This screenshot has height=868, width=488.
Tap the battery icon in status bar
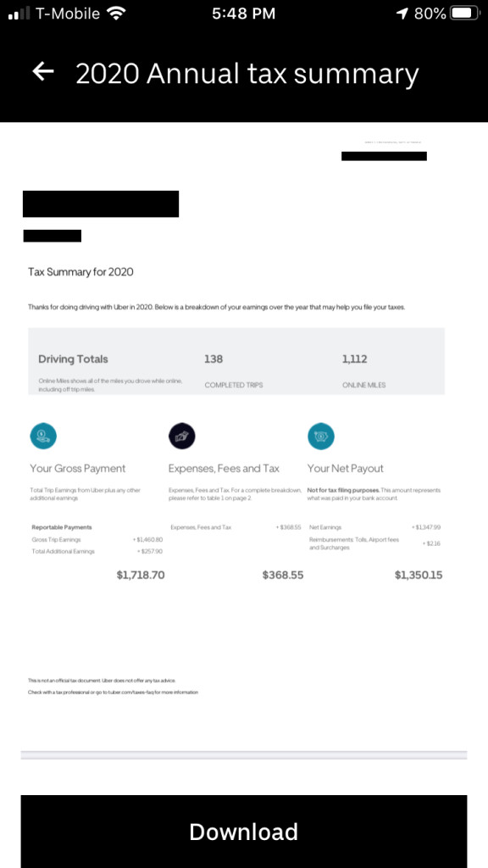(465, 14)
